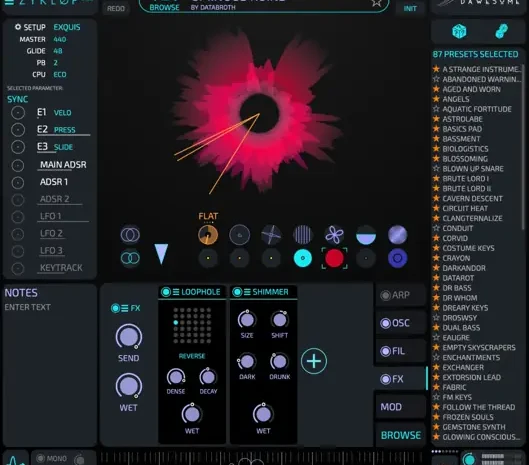Change the E3 SLIDE source
Viewport: 529px width, 465px height.
[63, 147]
